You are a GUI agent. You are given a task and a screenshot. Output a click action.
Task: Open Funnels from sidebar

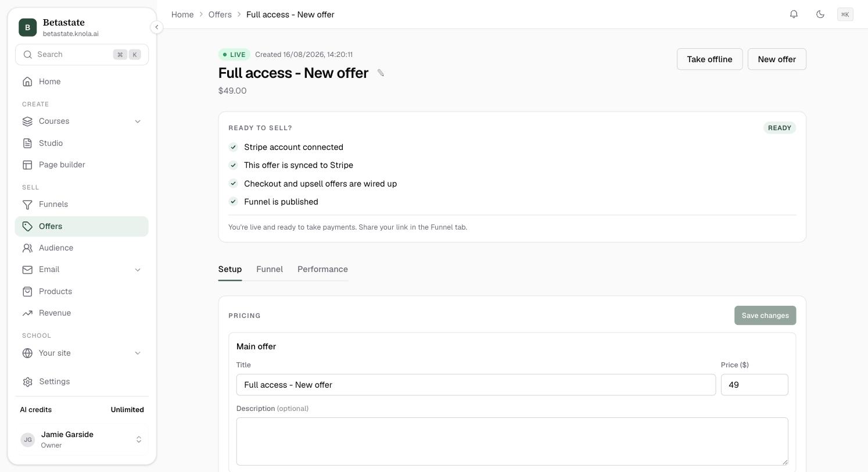[x=81, y=205]
